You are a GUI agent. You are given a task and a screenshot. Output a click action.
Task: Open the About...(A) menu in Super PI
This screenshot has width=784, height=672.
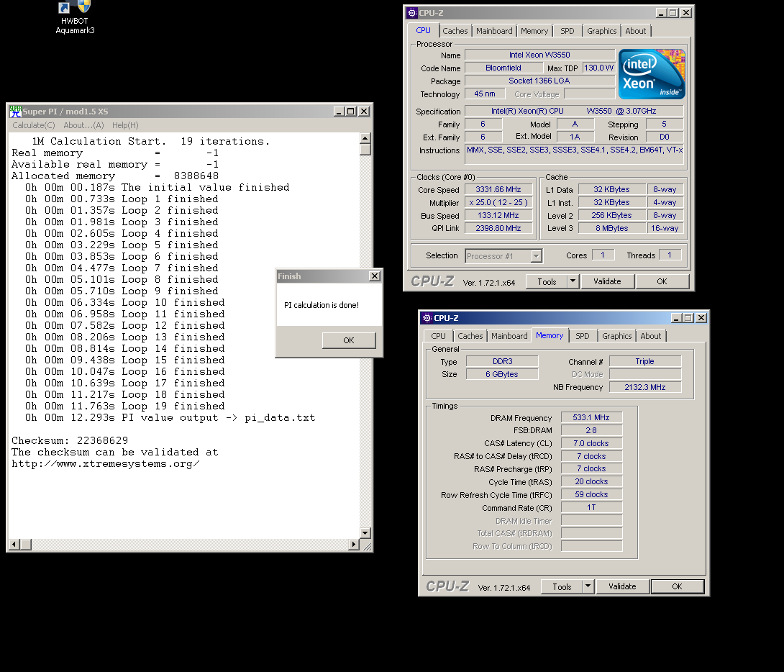click(x=83, y=125)
